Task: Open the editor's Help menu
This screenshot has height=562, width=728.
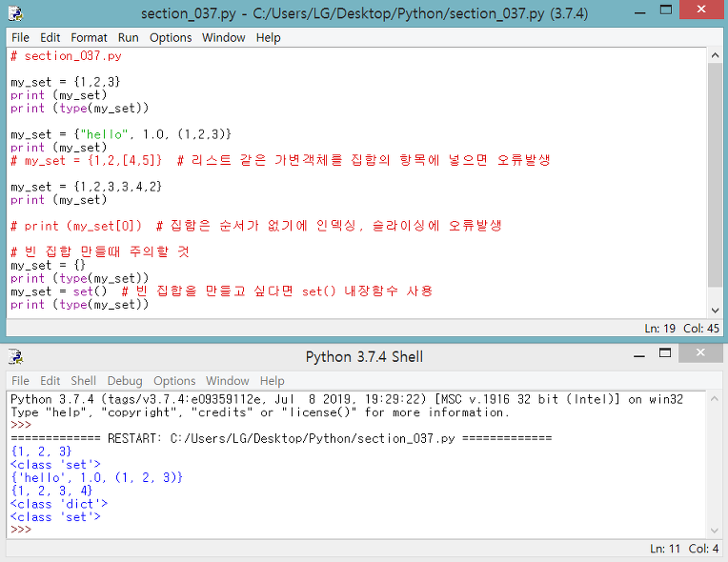Action: tap(268, 37)
